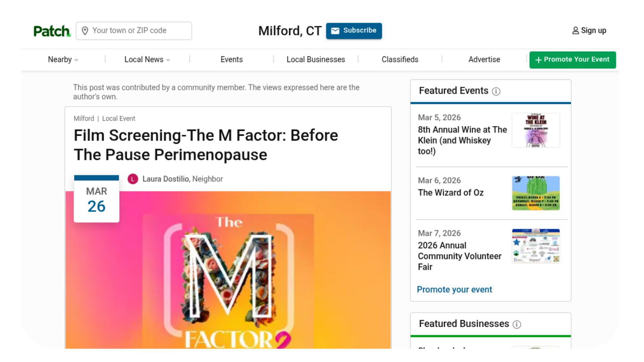The height and width of the screenshot is (362, 644).
Task: Expand the Local News dropdown
Action: pyautogui.click(x=147, y=60)
